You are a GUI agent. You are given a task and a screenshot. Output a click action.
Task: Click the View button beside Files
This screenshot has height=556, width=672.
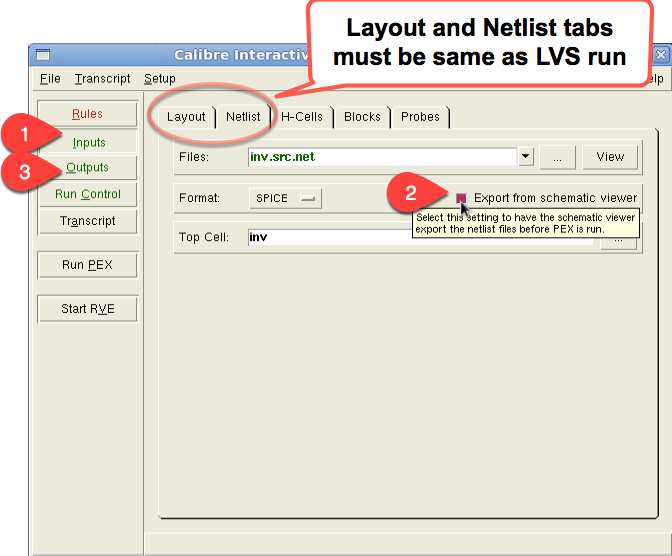[610, 157]
